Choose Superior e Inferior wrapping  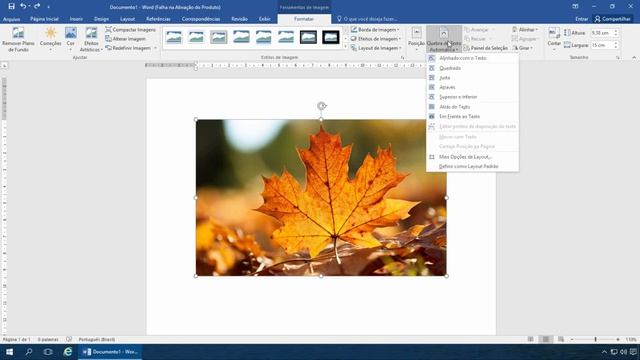click(x=473, y=97)
